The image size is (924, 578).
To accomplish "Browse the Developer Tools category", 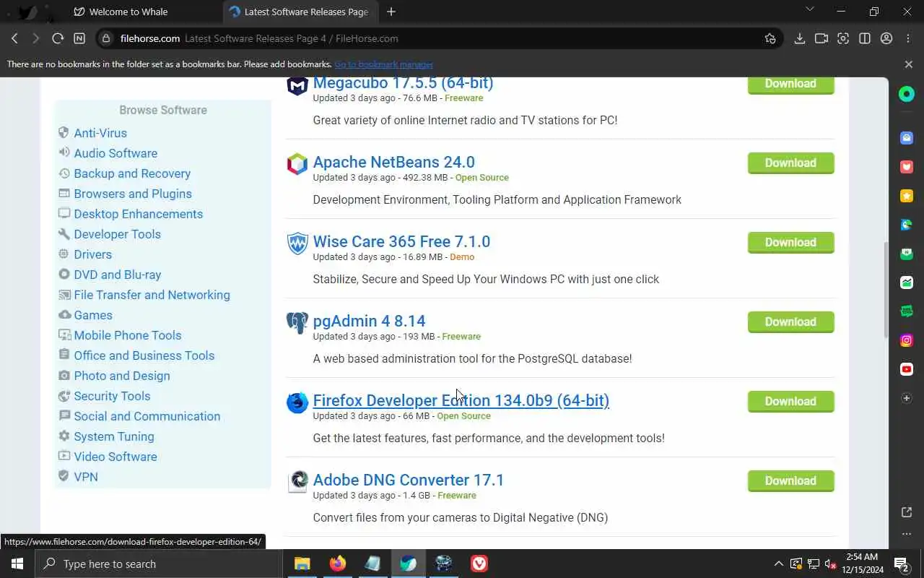I will click(117, 234).
